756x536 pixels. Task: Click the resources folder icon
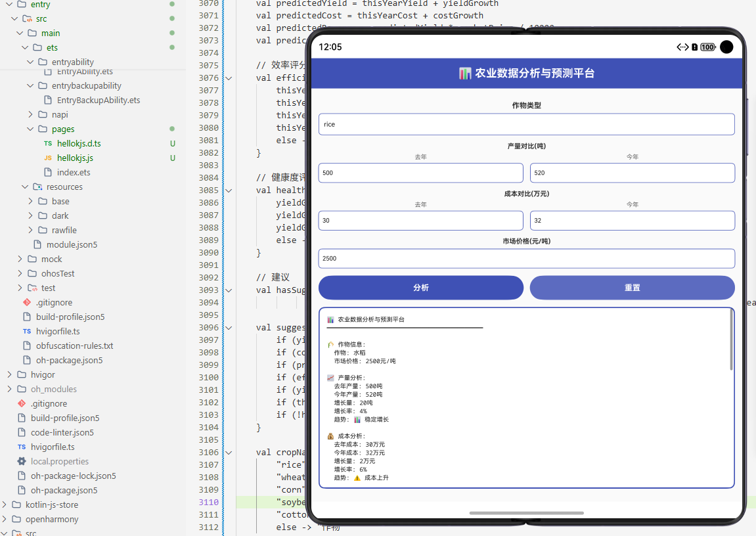coord(37,187)
